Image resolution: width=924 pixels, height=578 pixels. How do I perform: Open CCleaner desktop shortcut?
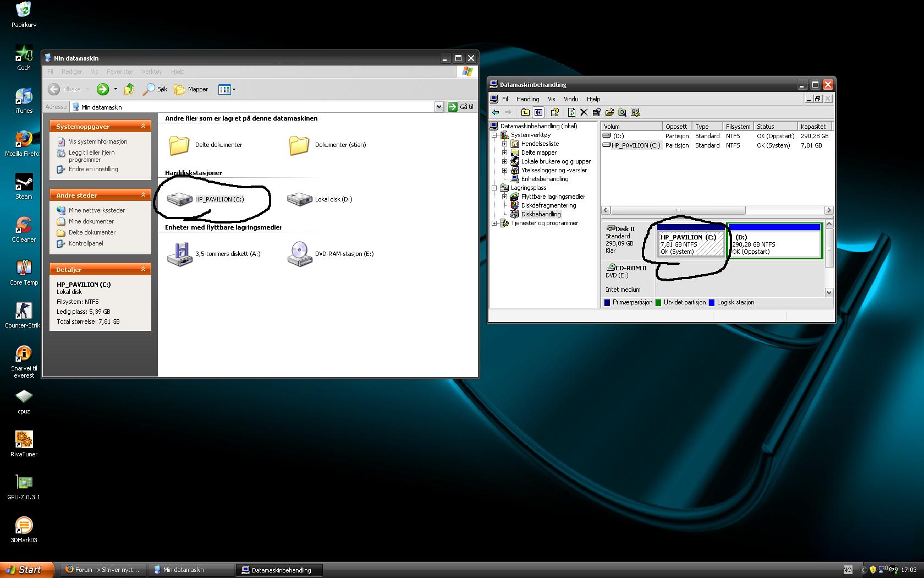tap(24, 226)
